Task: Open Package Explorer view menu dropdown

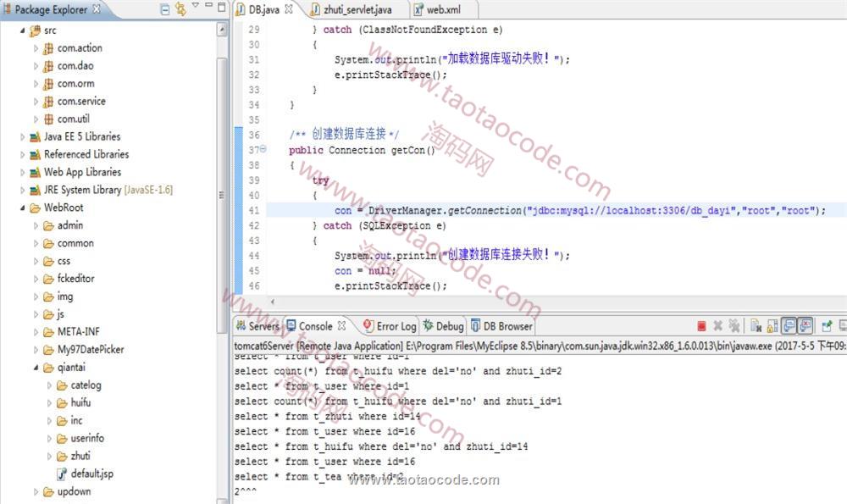Action: click(196, 7)
